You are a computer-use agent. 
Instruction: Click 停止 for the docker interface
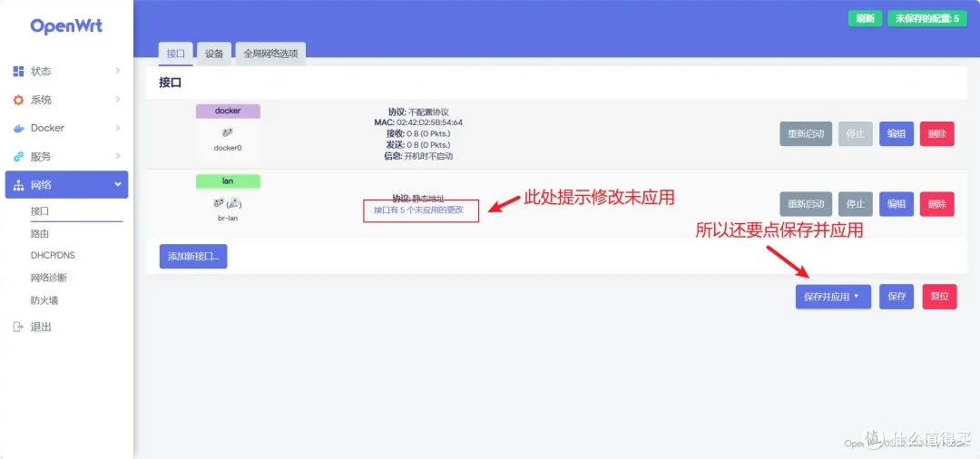click(856, 133)
